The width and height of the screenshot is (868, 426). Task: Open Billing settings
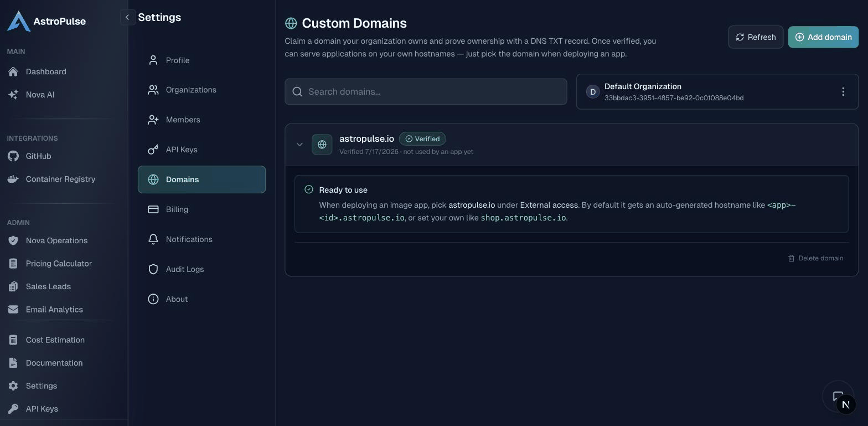(x=201, y=209)
